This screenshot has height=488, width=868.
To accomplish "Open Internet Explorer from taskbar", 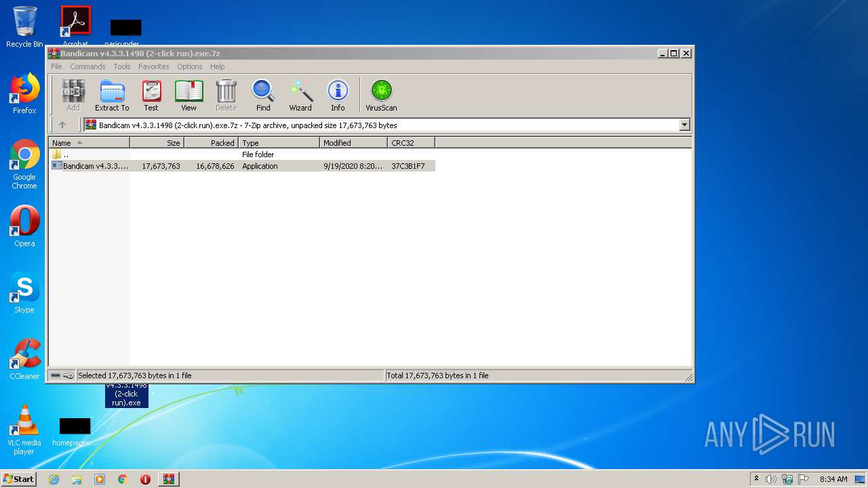I will pos(54,479).
